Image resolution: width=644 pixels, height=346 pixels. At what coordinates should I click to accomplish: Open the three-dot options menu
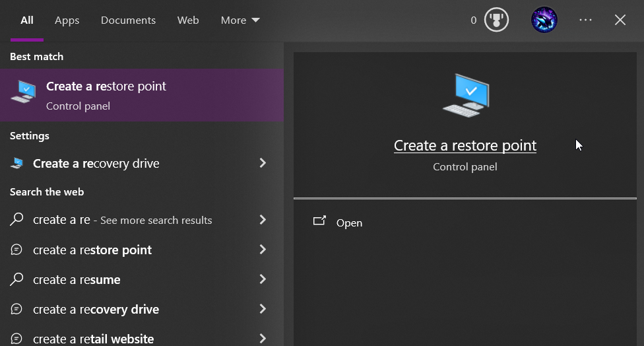[x=585, y=20]
